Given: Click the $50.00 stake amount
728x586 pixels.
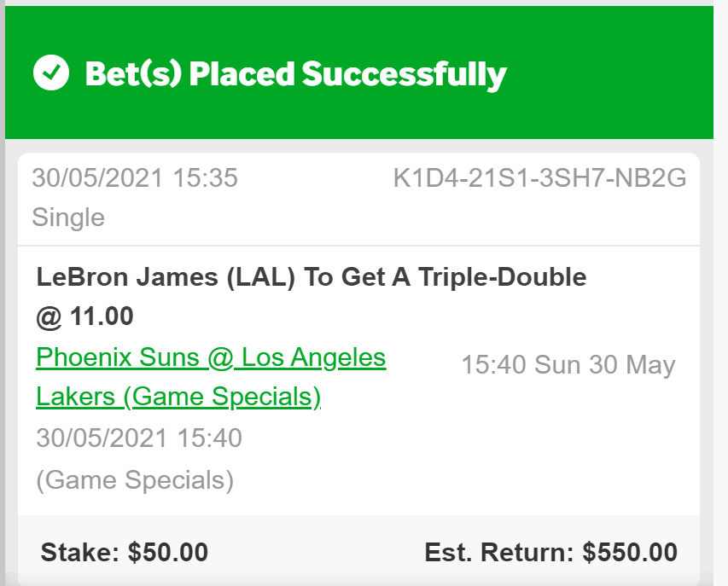Looking at the screenshot, I should [x=168, y=552].
